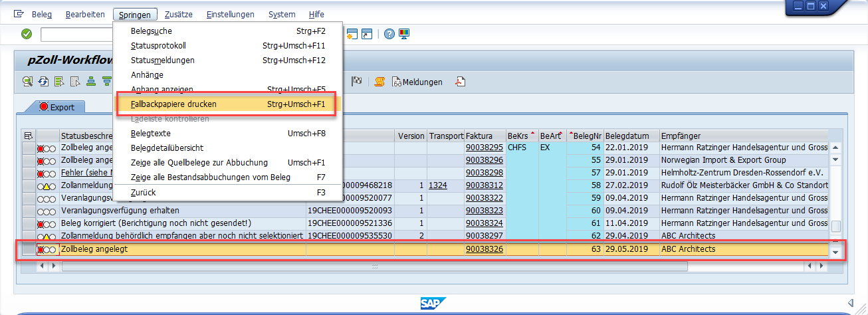
Task: Choose Belegtexte menu entry
Action: click(x=228, y=134)
